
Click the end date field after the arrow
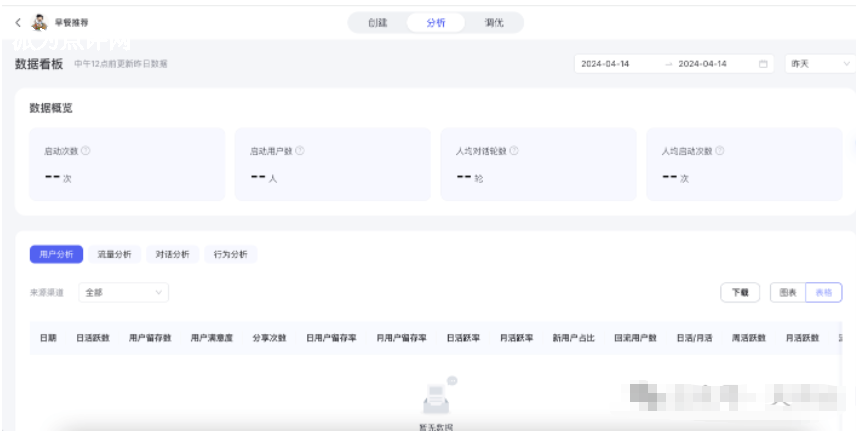click(702, 64)
